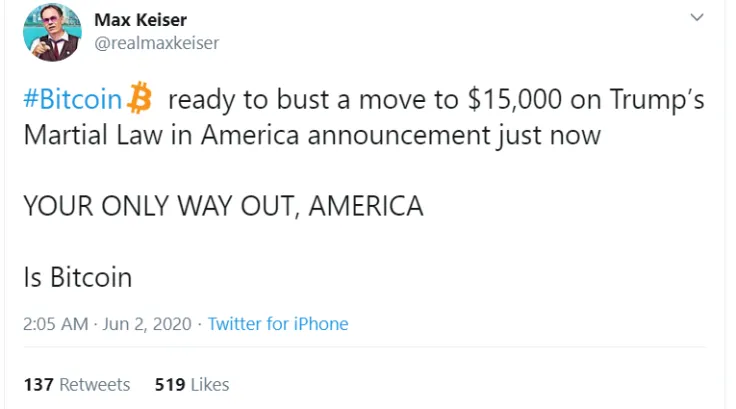Click the 'Martial Law in America' text
Viewport: 736px width, 409px height.
pos(161,135)
